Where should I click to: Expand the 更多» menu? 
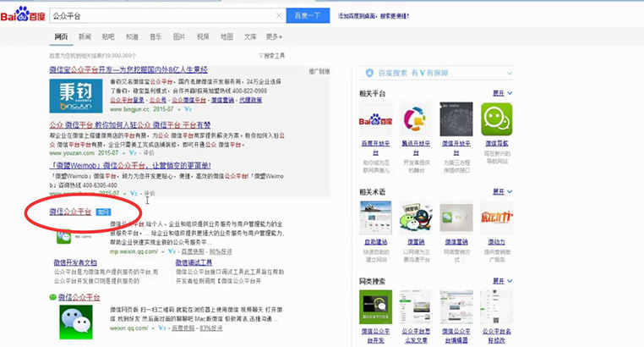(274, 36)
